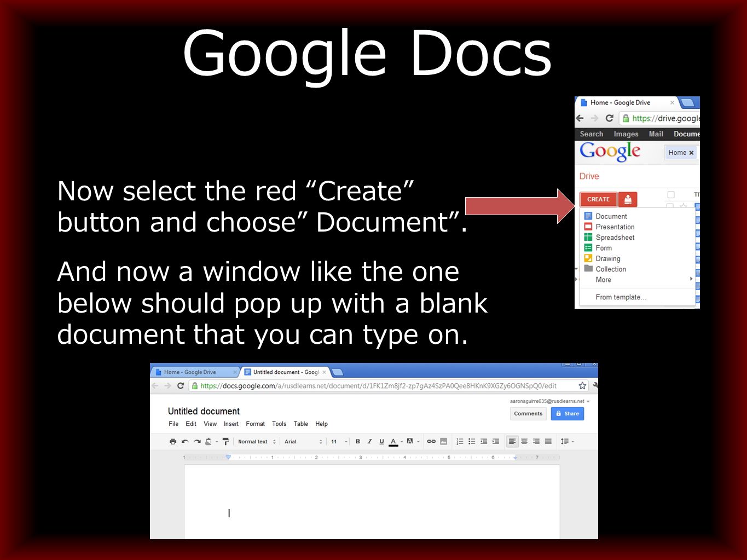
Task: Click the Mail link in Google bar
Action: (x=656, y=134)
